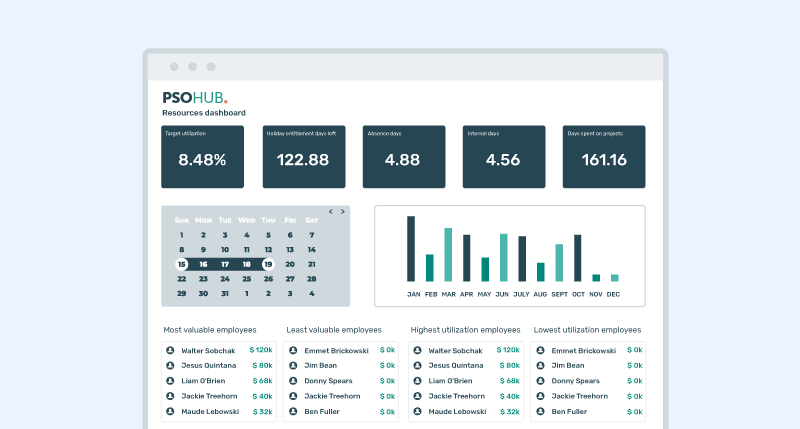This screenshot has width=800, height=429.
Task: Open the Target utilization card
Action: 202,156
